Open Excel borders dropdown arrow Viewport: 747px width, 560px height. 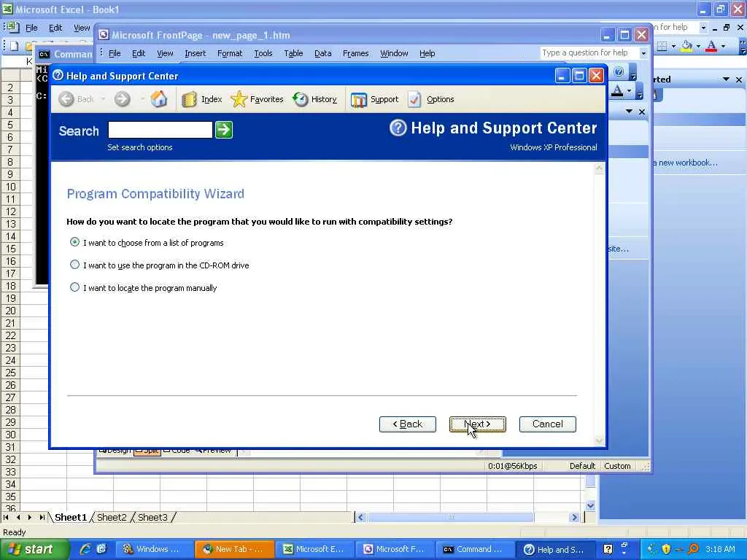tap(673, 46)
